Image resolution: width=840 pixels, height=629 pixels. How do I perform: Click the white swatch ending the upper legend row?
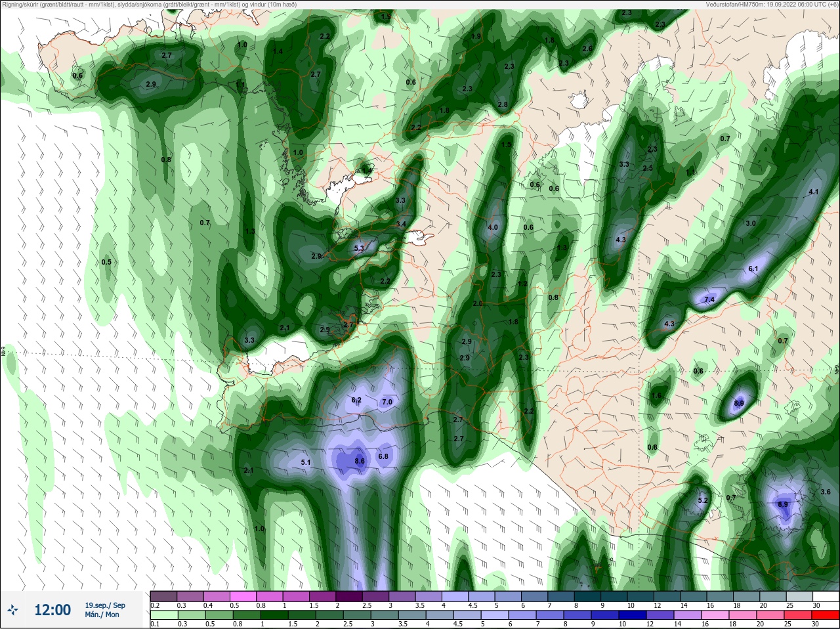826,596
